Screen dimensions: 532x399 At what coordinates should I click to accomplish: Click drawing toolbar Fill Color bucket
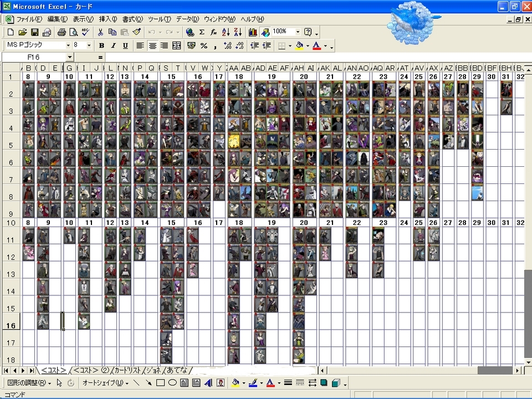(235, 383)
